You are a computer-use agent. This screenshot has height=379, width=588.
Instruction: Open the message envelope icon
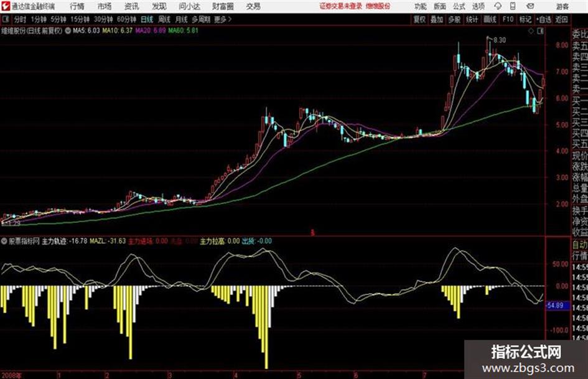530,6
